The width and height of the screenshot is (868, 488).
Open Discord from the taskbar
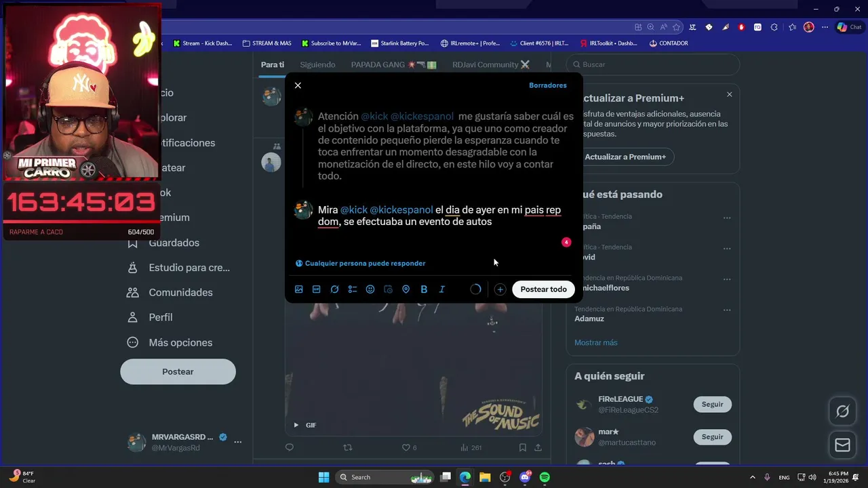pyautogui.click(x=525, y=477)
